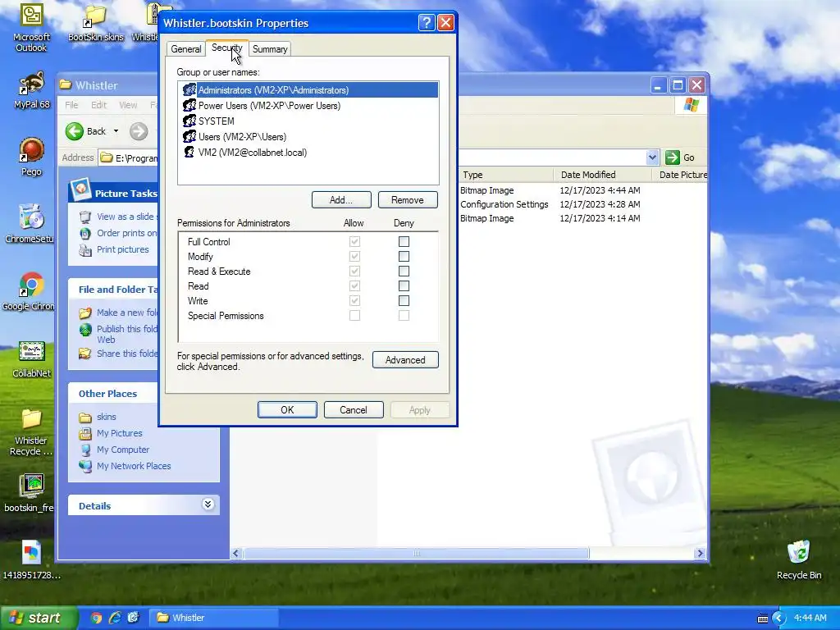Click Type column header
The height and width of the screenshot is (630, 840).
point(505,175)
